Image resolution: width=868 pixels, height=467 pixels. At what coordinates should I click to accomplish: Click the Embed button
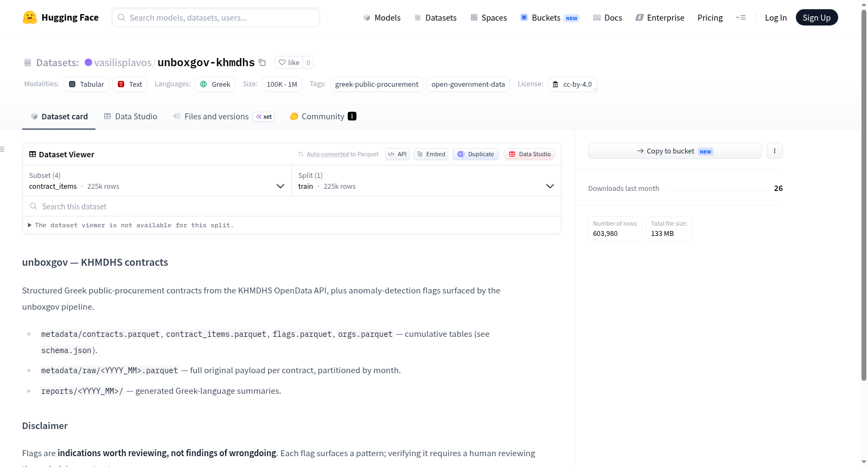pos(431,154)
